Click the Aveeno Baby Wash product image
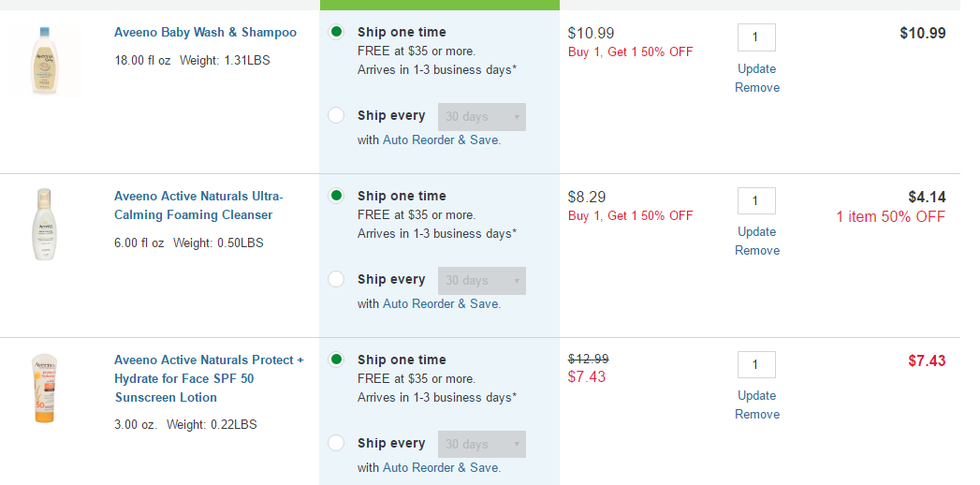The width and height of the screenshot is (980, 485). (45, 61)
